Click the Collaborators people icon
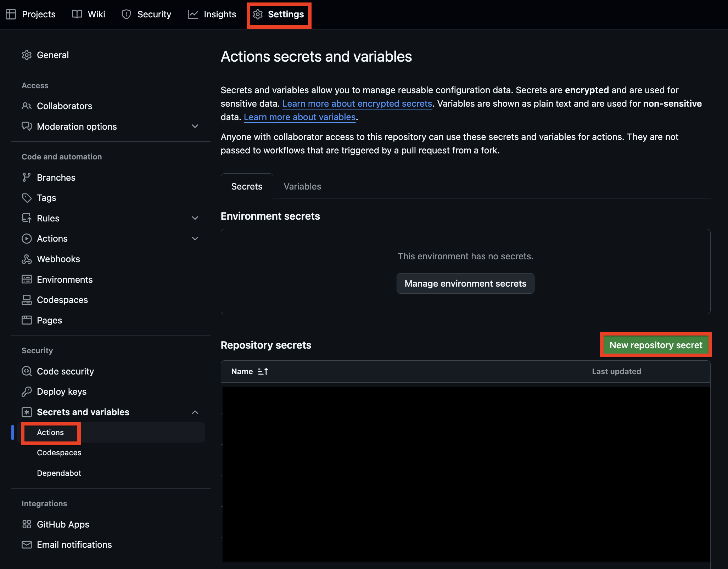728x569 pixels. (27, 106)
